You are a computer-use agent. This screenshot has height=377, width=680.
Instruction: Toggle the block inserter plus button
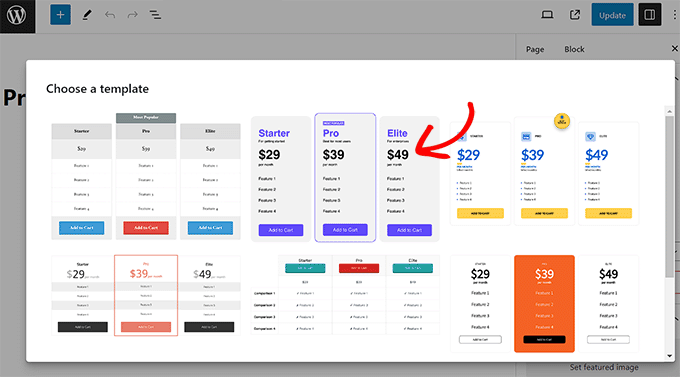[60, 15]
